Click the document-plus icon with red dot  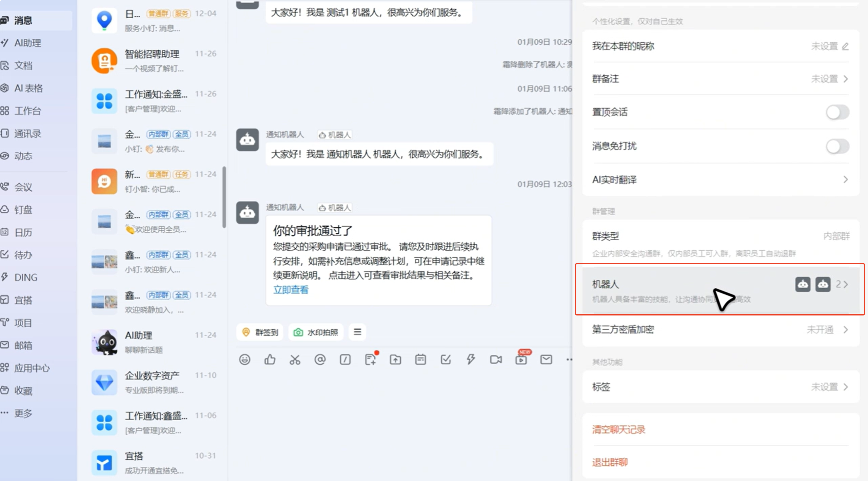click(371, 359)
